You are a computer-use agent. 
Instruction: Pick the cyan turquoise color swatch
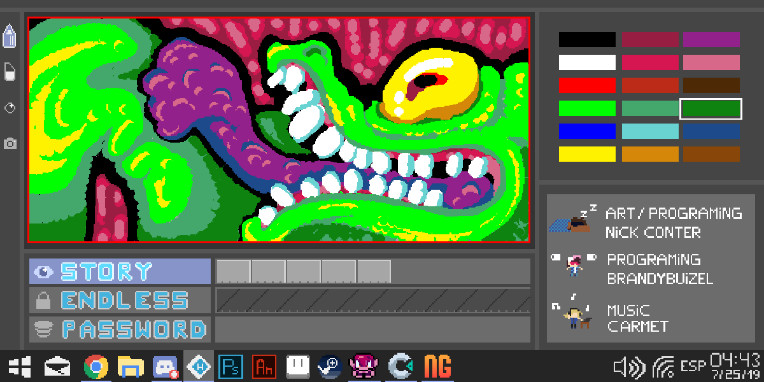pos(650,131)
